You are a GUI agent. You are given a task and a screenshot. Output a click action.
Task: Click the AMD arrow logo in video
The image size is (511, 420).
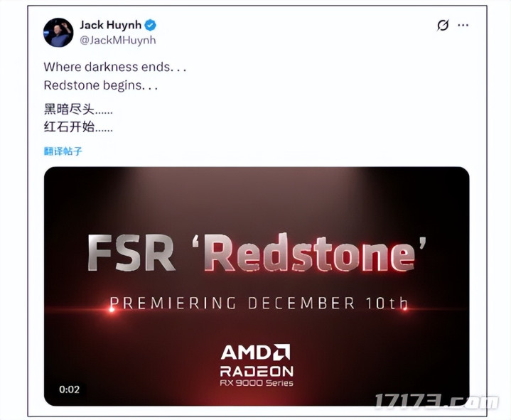[281, 352]
